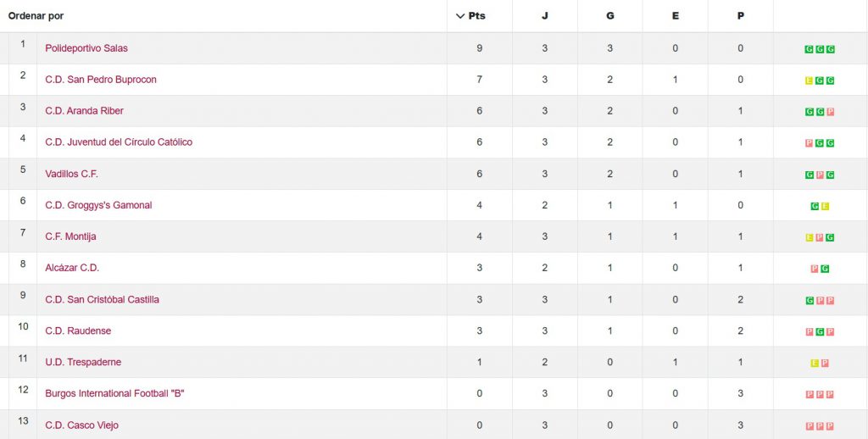This screenshot has height=439, width=868.
Task: Click yellow E badge in Groggys's Gamonal row
Action: [x=825, y=206]
